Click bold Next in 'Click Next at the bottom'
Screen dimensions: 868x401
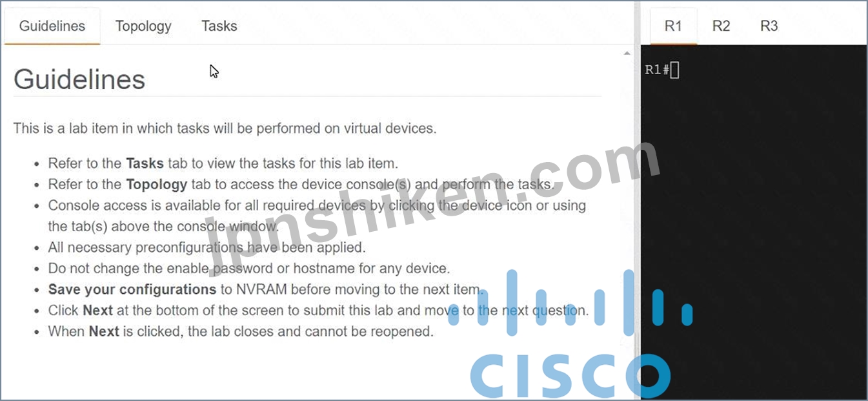[x=97, y=311]
